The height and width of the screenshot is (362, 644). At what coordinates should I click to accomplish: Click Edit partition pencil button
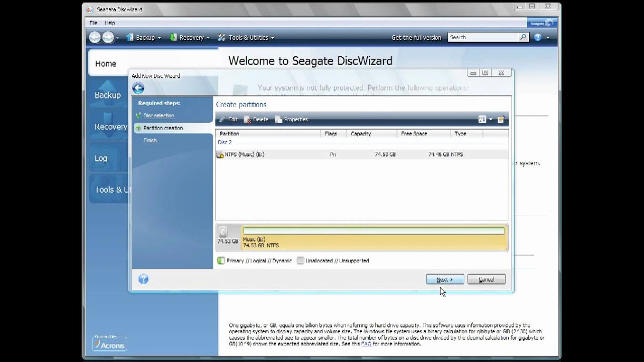(228, 120)
